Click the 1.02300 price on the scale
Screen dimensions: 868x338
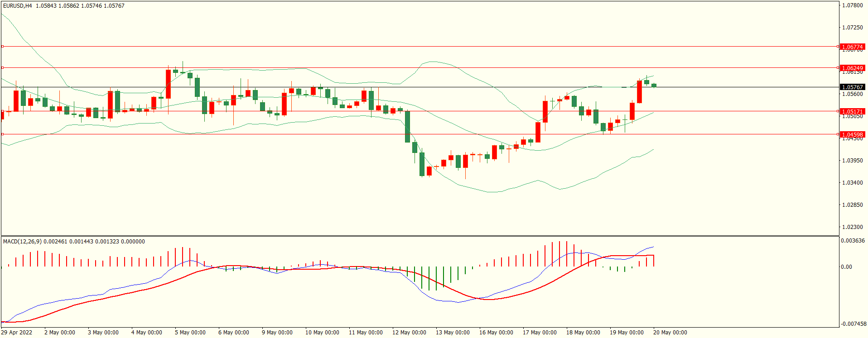[852, 227]
